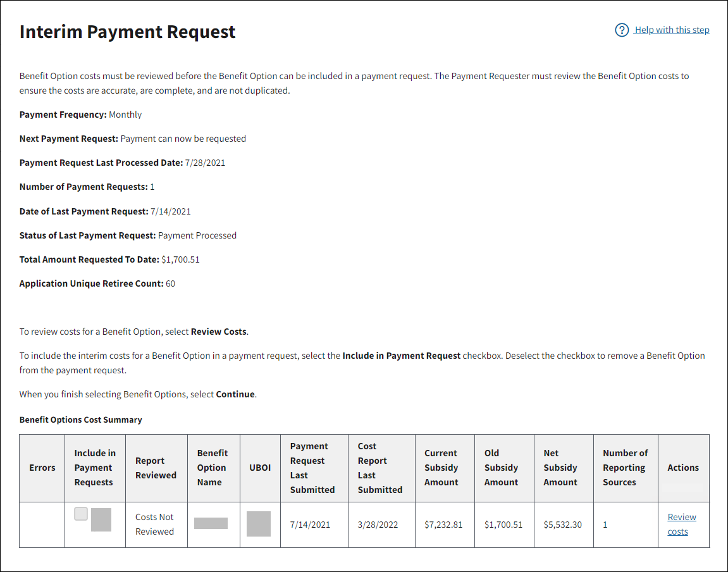The image size is (728, 572).
Task: Select the Include in Payment Requests column header
Action: (x=95, y=468)
